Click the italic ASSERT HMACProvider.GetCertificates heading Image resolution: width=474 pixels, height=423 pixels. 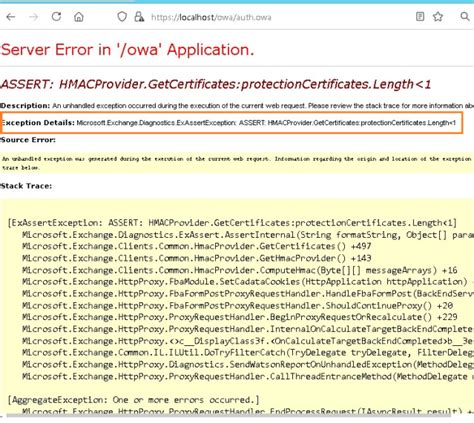click(x=216, y=85)
